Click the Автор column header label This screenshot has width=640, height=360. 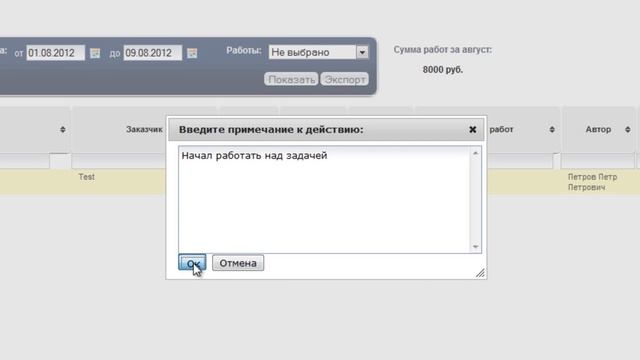click(598, 129)
